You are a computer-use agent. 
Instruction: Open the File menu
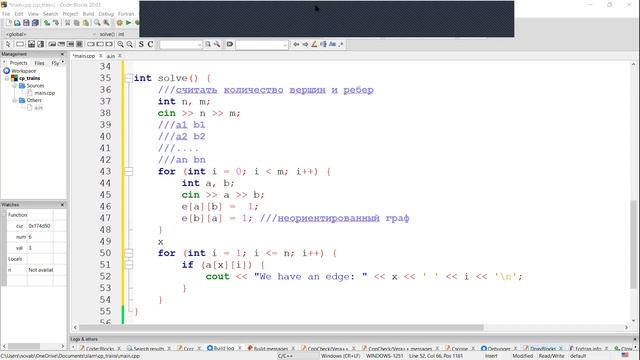[x=6, y=14]
